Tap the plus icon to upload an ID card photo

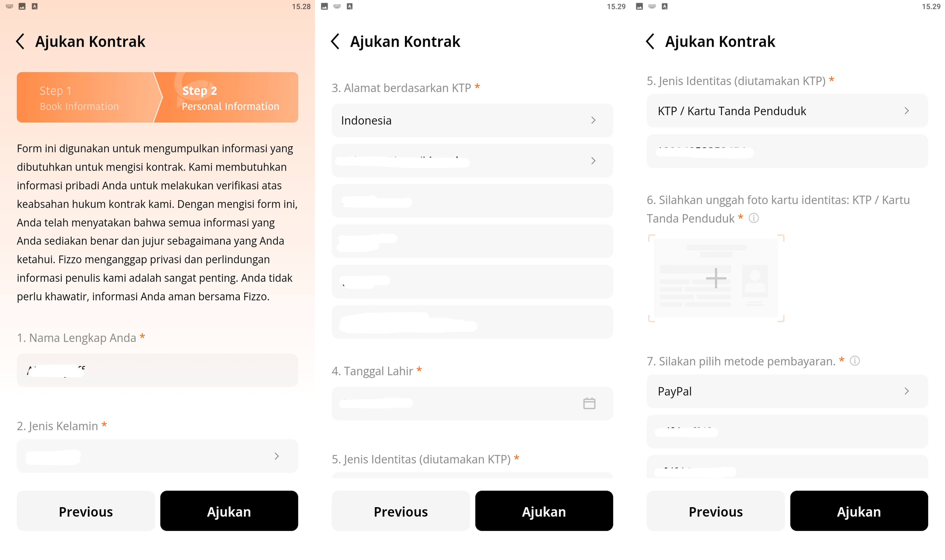716,279
